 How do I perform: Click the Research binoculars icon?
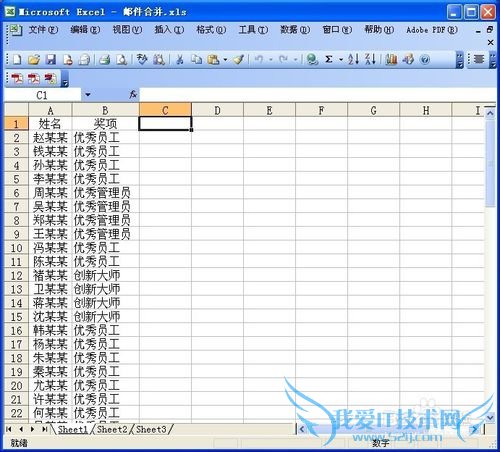pyautogui.click(x=159, y=60)
